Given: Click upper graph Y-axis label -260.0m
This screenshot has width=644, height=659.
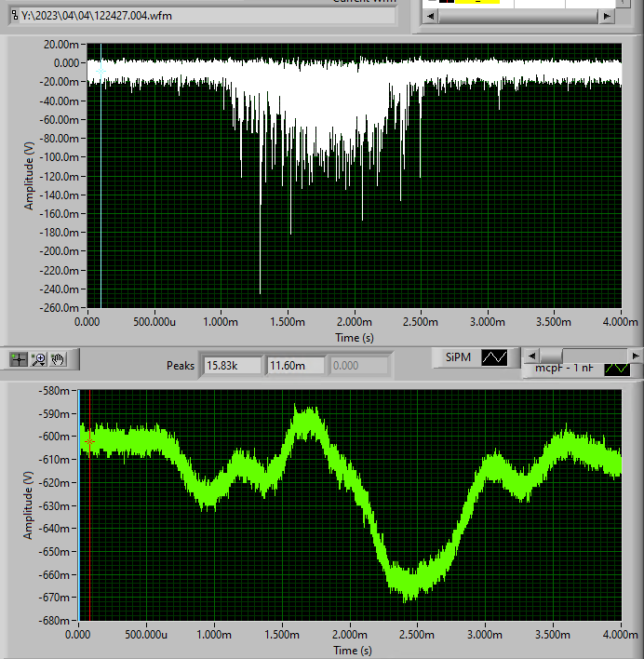Looking at the screenshot, I should tap(59, 308).
